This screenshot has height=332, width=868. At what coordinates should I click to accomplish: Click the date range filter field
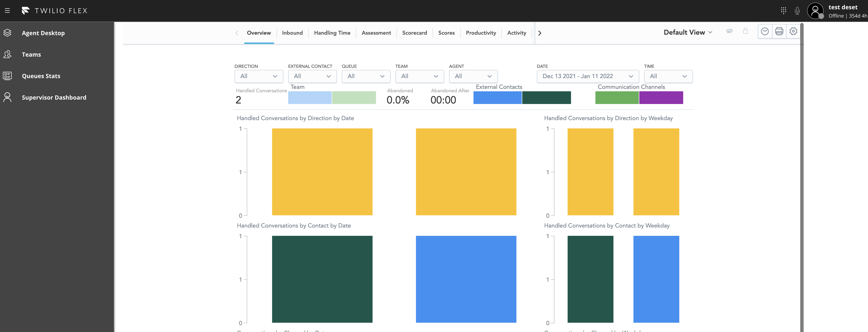(585, 76)
